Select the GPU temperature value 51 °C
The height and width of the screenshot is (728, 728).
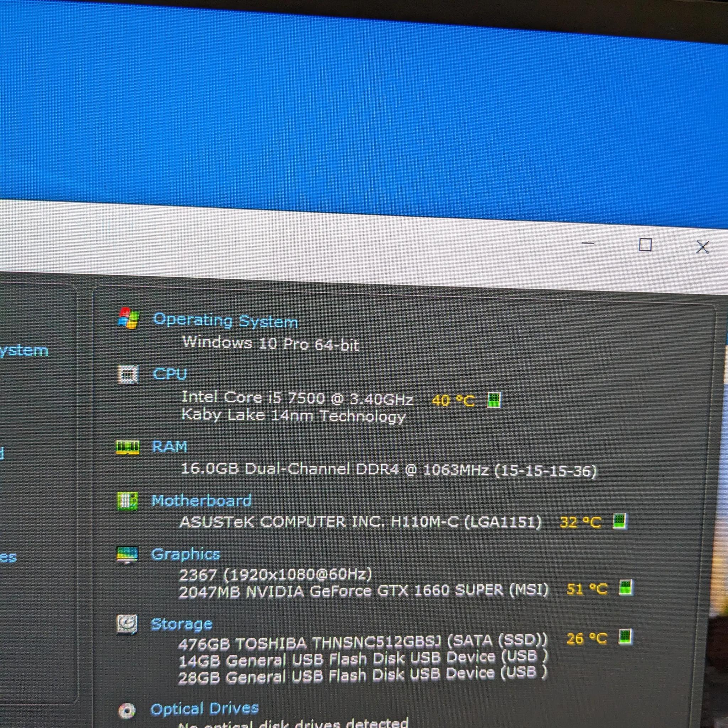(587, 589)
